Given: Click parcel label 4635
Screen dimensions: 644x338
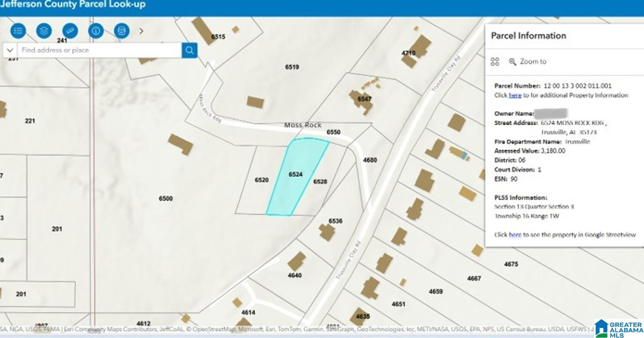Looking at the screenshot, I should (363, 316).
